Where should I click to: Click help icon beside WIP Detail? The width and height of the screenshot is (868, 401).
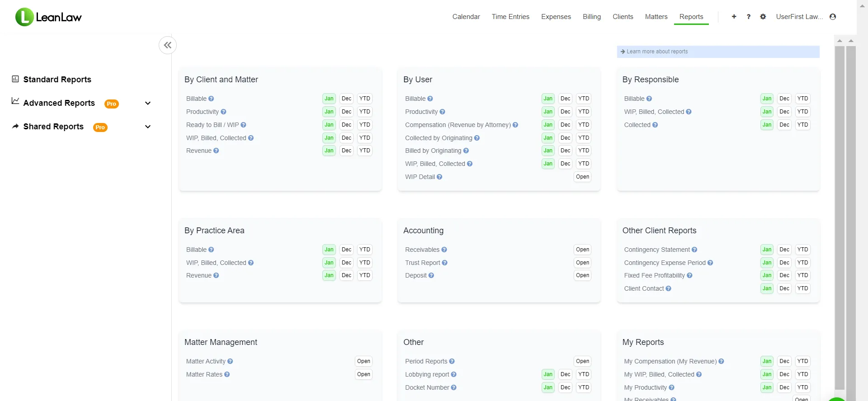tap(439, 177)
